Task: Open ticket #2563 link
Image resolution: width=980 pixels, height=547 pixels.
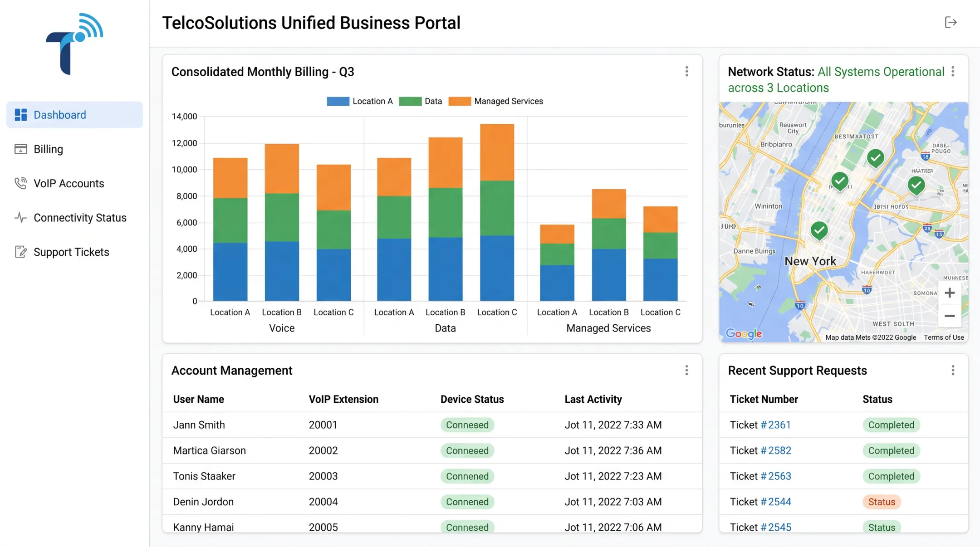Action: coord(776,476)
